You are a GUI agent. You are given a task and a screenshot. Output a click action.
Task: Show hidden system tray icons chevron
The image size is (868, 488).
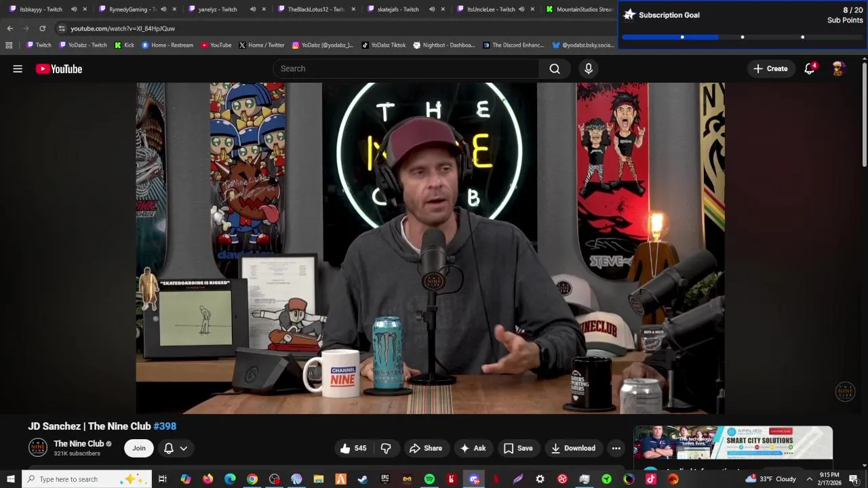tap(809, 479)
